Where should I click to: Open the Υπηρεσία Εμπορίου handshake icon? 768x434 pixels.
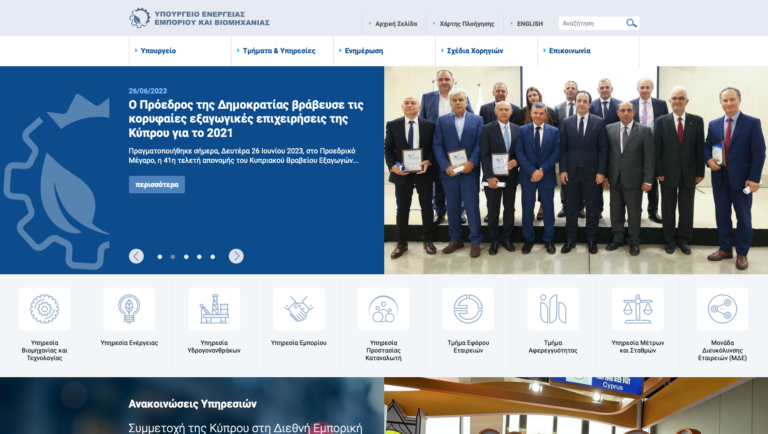299,309
